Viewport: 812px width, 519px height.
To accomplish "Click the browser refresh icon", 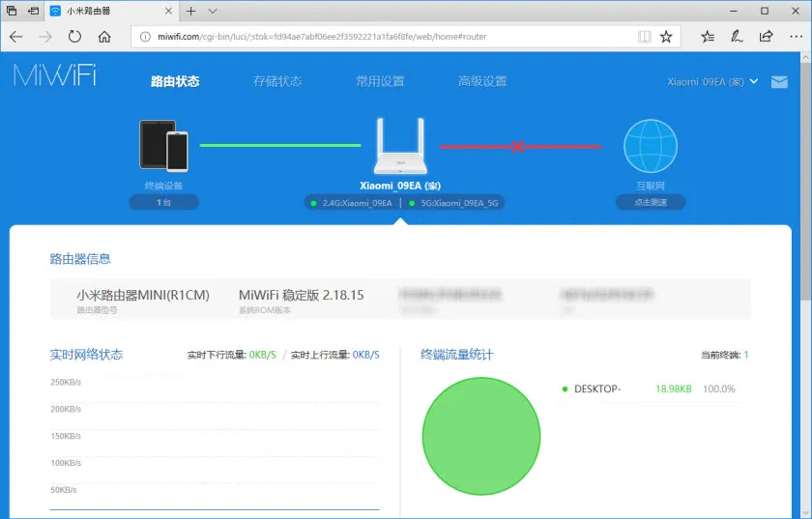I will pos(74,37).
